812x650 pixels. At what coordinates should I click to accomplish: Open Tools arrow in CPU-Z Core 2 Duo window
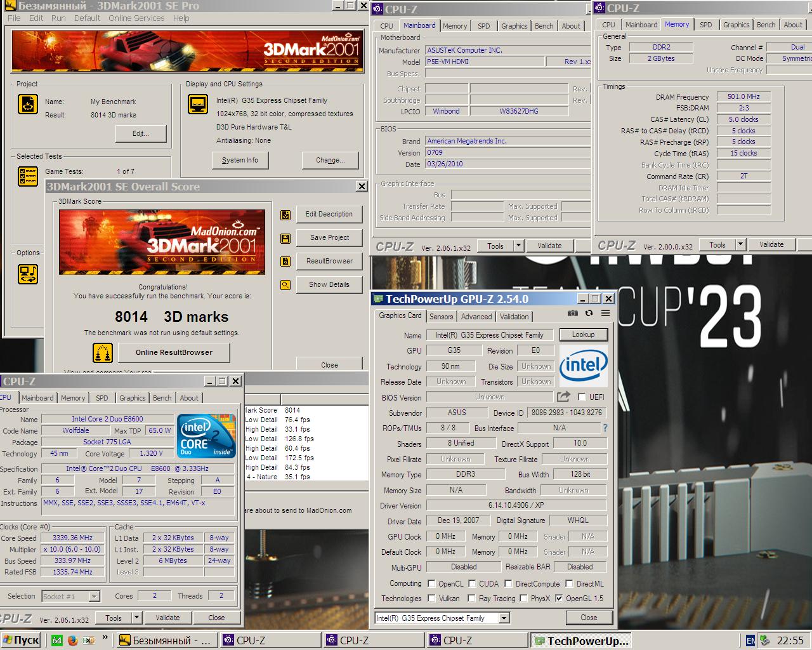coord(136,618)
